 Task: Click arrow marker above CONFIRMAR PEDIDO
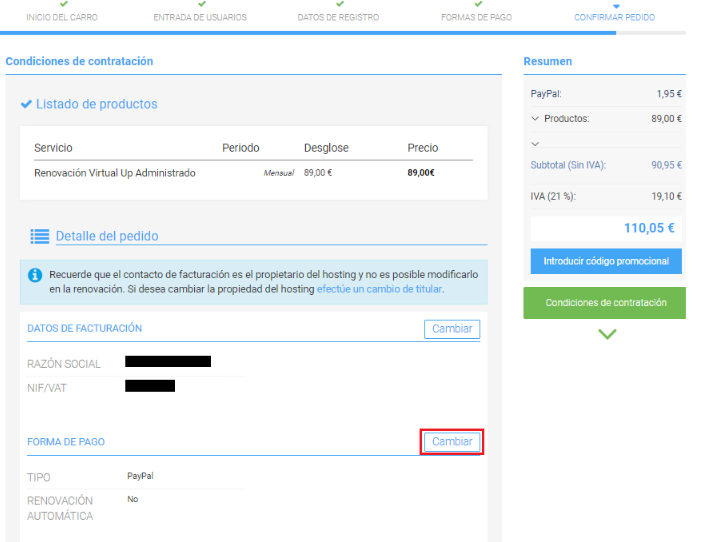click(x=617, y=6)
